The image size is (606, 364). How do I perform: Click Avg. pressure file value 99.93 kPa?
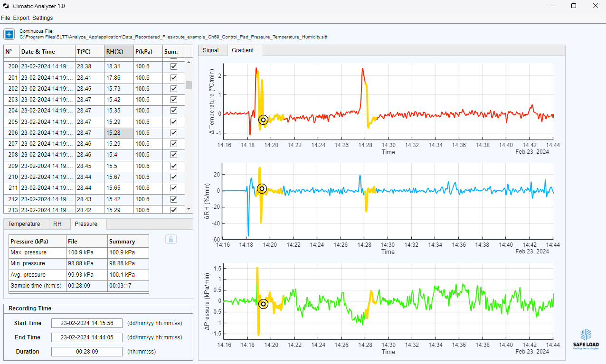coord(87,275)
